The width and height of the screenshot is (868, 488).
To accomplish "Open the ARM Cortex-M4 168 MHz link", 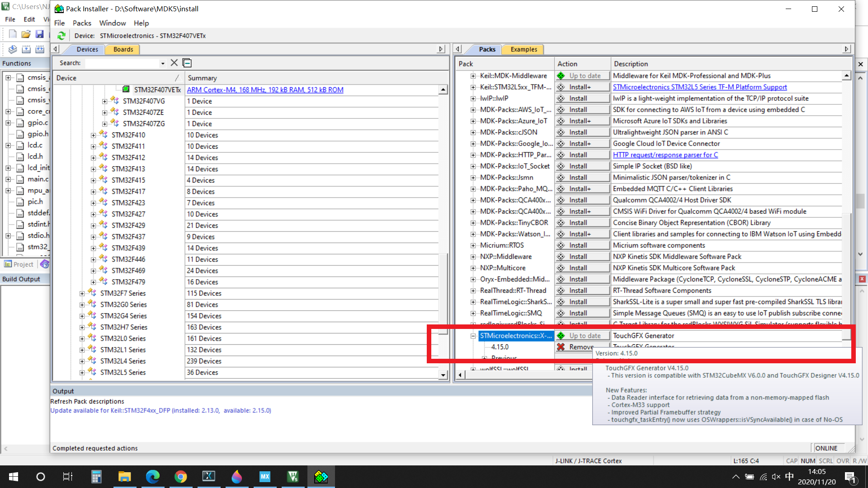I will pos(265,90).
